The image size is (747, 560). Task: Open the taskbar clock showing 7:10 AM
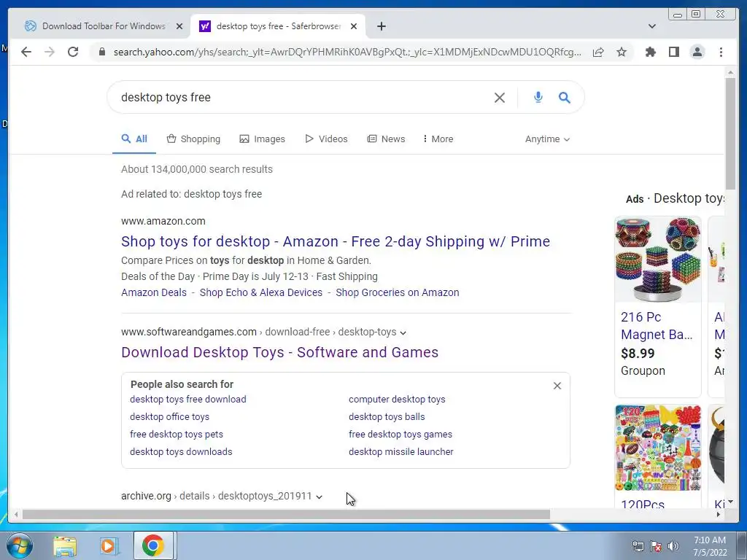710,546
